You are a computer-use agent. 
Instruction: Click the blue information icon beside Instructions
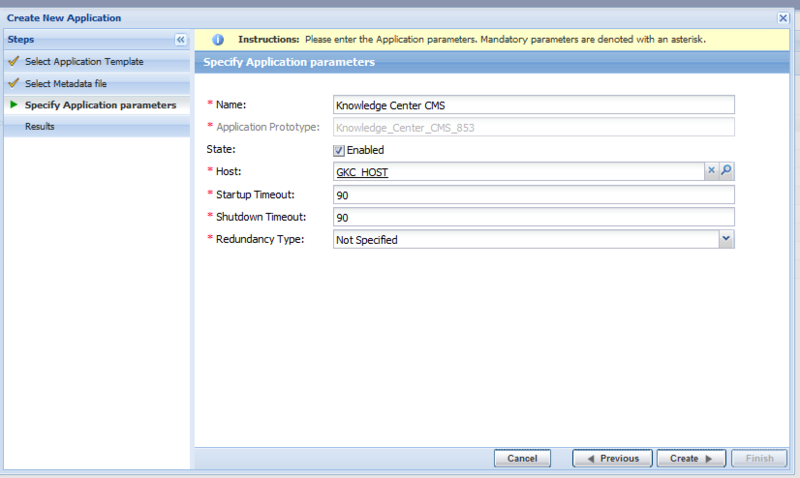coord(218,39)
